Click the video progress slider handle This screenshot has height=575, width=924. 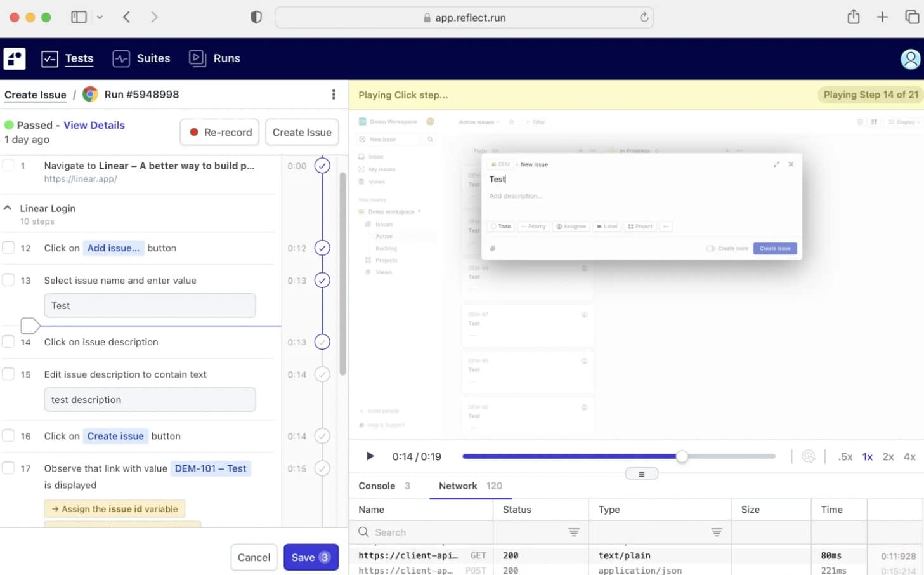click(682, 456)
